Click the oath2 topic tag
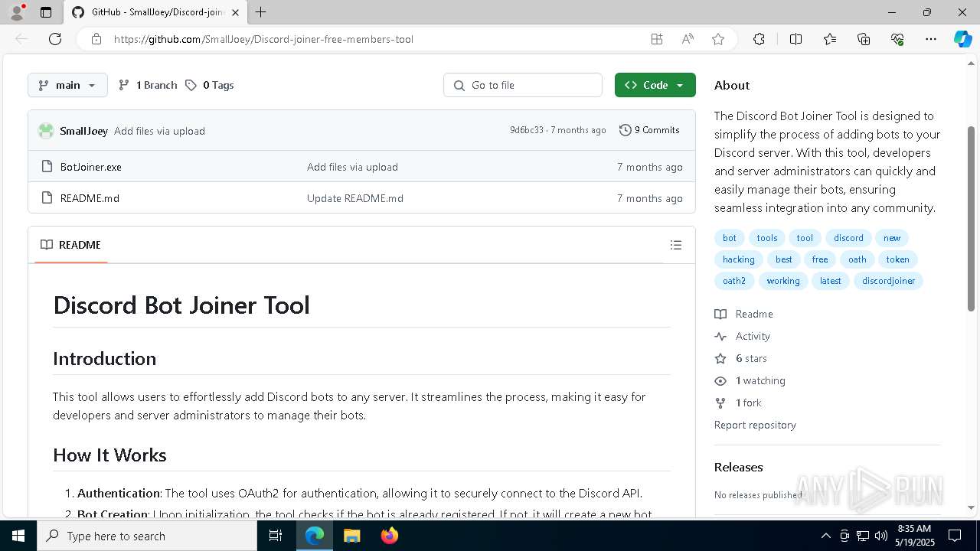980x551 pixels. 734,281
